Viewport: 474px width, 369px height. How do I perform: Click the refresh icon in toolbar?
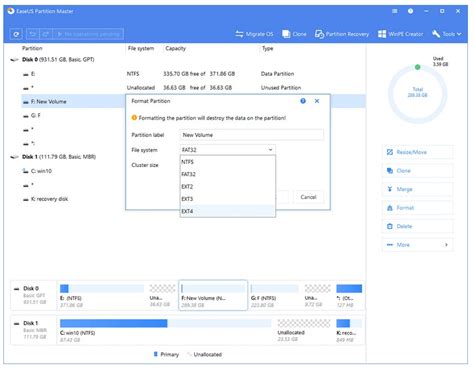pyautogui.click(x=16, y=34)
